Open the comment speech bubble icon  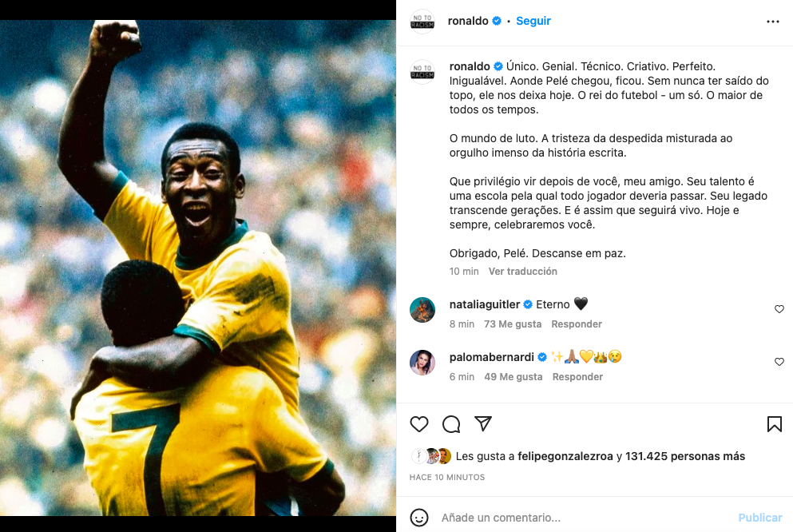tap(451, 424)
